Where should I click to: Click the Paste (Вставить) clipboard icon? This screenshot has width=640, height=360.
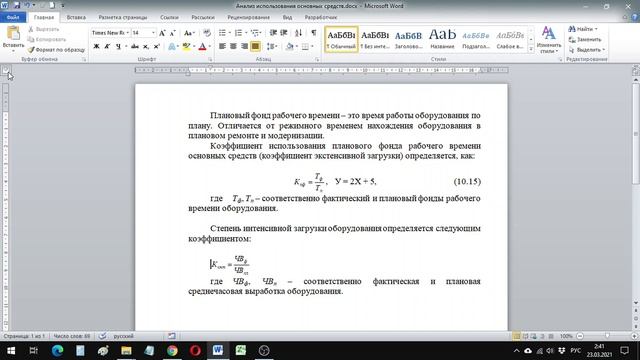[x=13, y=34]
